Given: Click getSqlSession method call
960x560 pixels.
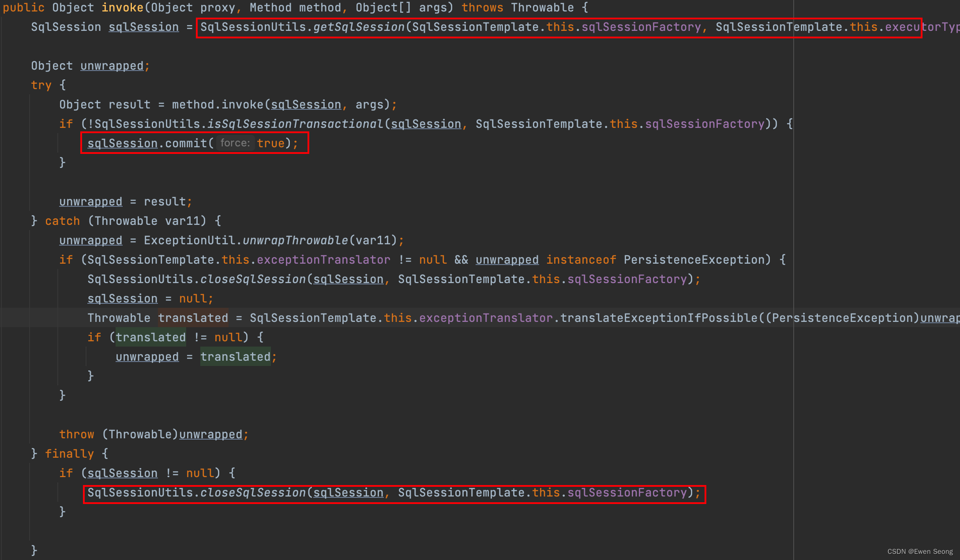Looking at the screenshot, I should (x=359, y=27).
